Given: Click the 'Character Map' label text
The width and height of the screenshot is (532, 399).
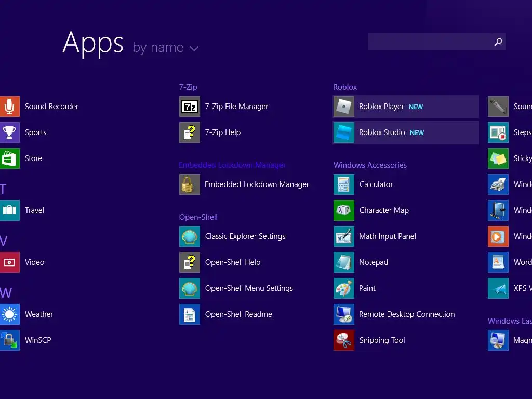Looking at the screenshot, I should 384,210.
